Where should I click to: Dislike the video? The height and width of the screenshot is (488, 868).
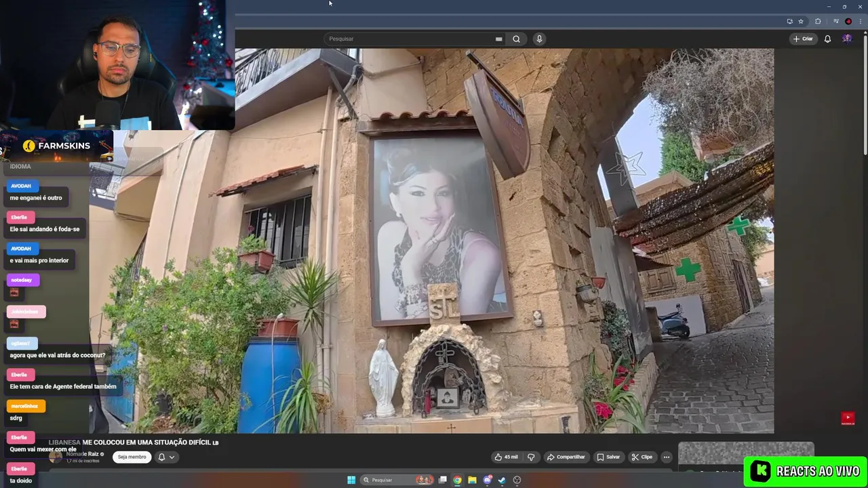(531, 457)
